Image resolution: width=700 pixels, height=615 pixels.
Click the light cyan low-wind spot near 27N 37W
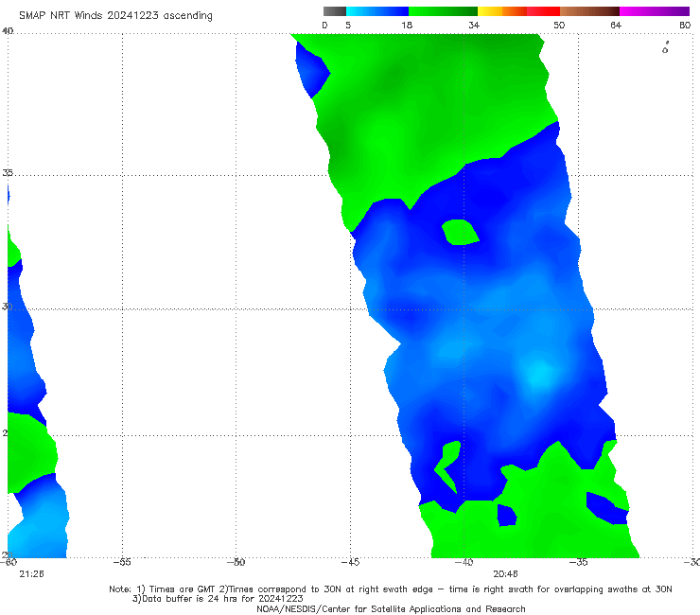coord(539,375)
